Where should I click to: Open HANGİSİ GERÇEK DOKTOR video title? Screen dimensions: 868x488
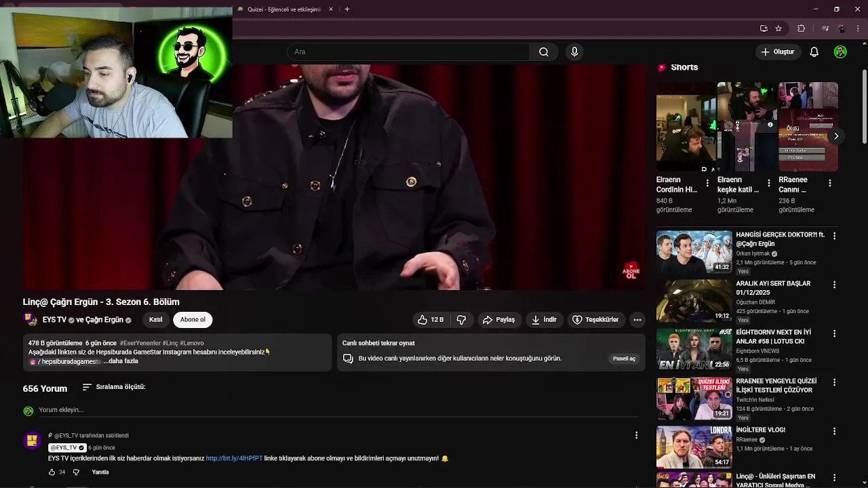780,239
